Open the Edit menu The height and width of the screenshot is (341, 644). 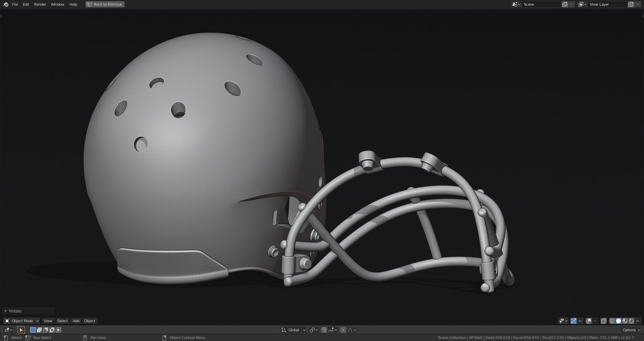pos(26,4)
